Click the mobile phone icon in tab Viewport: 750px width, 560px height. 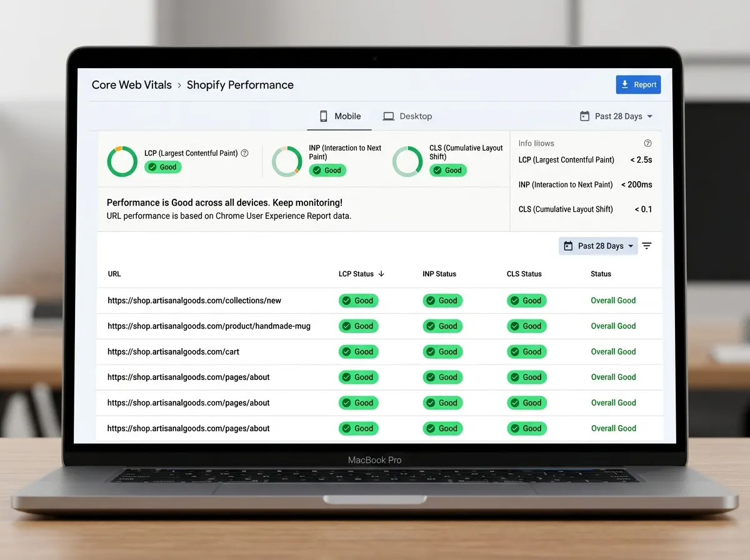pos(324,116)
